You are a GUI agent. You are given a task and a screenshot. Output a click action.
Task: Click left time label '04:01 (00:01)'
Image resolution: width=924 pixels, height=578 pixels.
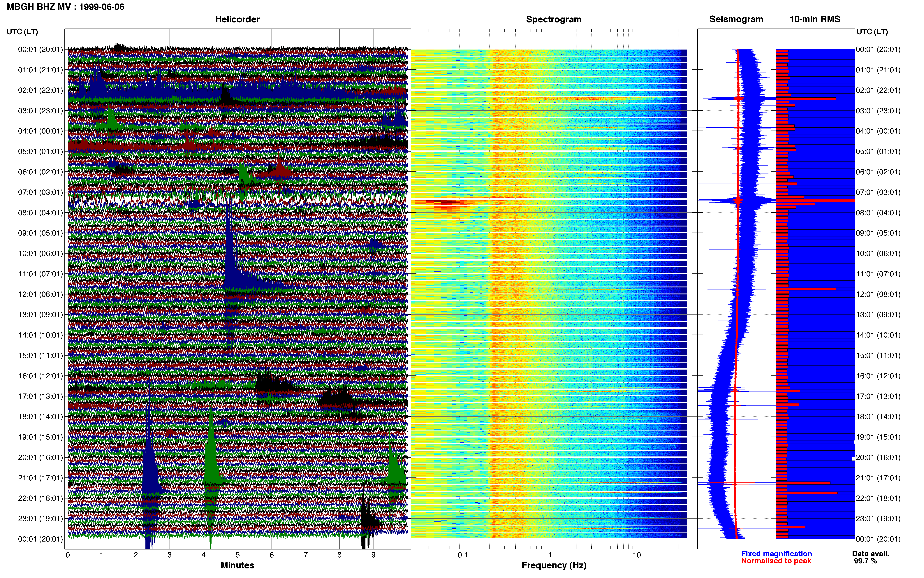(x=40, y=131)
